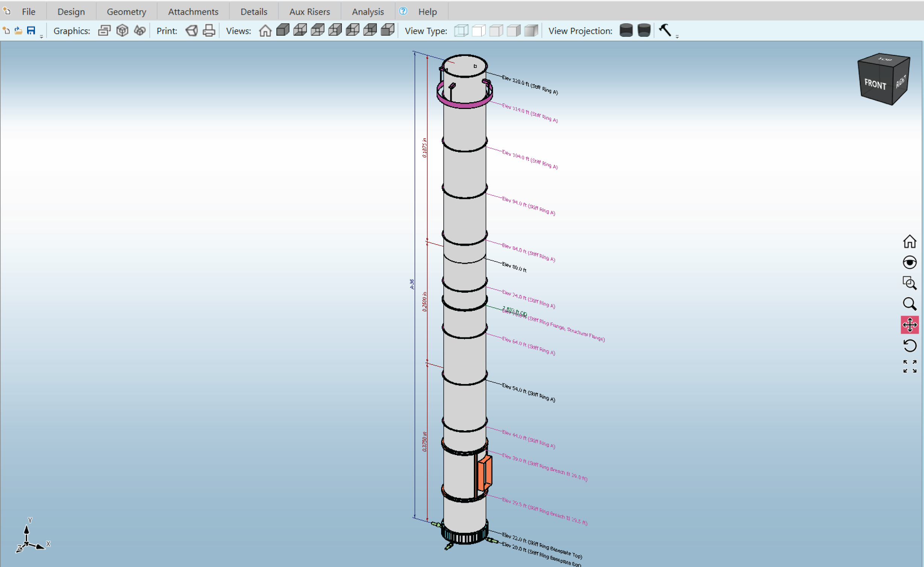Click the Home view icon in Views
Viewport: 924px width, 567px height.
pyautogui.click(x=265, y=30)
